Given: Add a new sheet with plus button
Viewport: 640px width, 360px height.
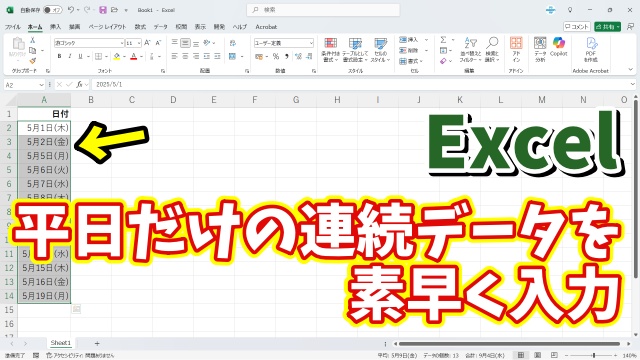Looking at the screenshot, I should tap(97, 343).
